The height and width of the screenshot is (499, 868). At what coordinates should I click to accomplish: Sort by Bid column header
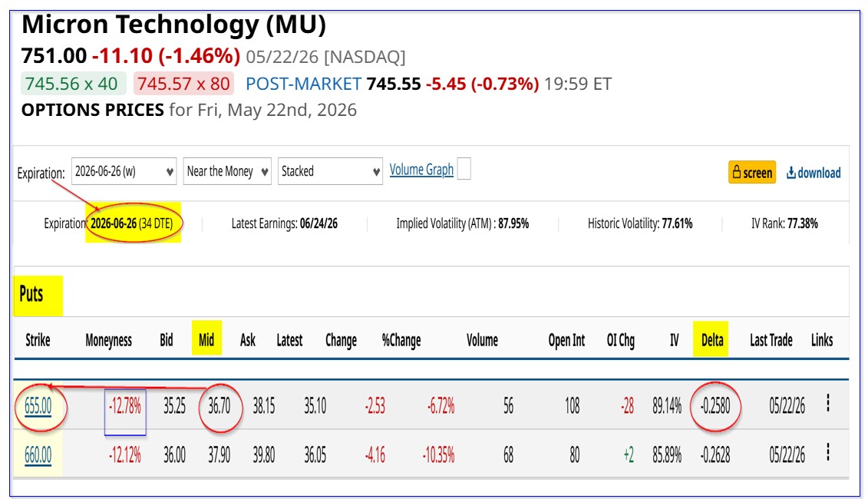tap(166, 340)
